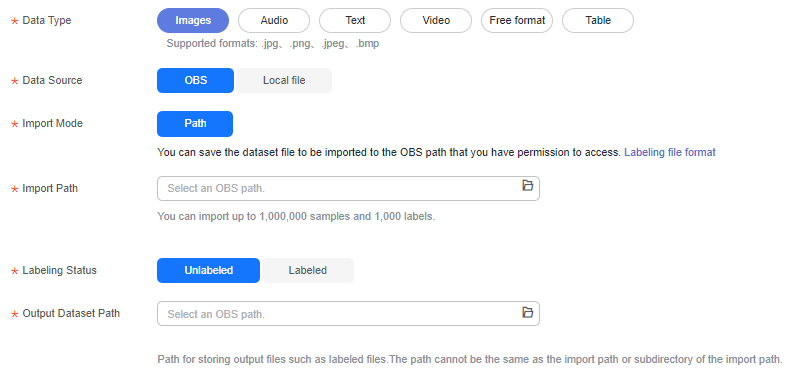This screenshot has width=786, height=373.
Task: Click the Supported formats hint text
Action: click(273, 44)
